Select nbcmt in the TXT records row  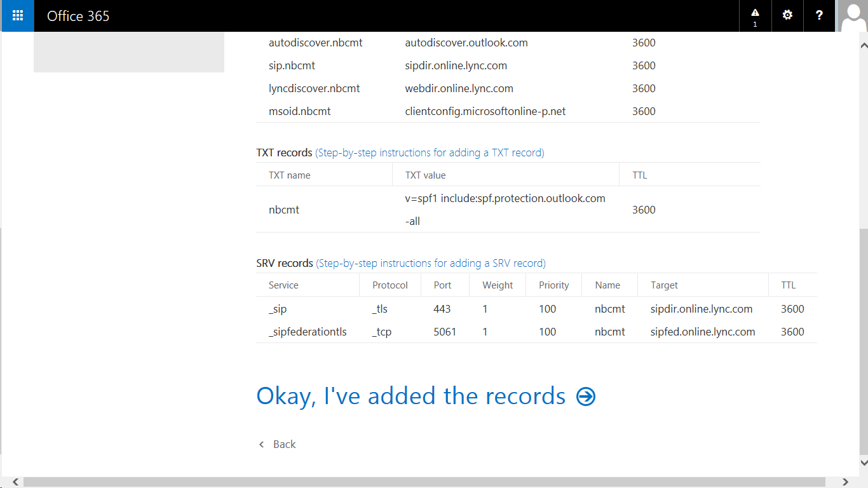(284, 210)
